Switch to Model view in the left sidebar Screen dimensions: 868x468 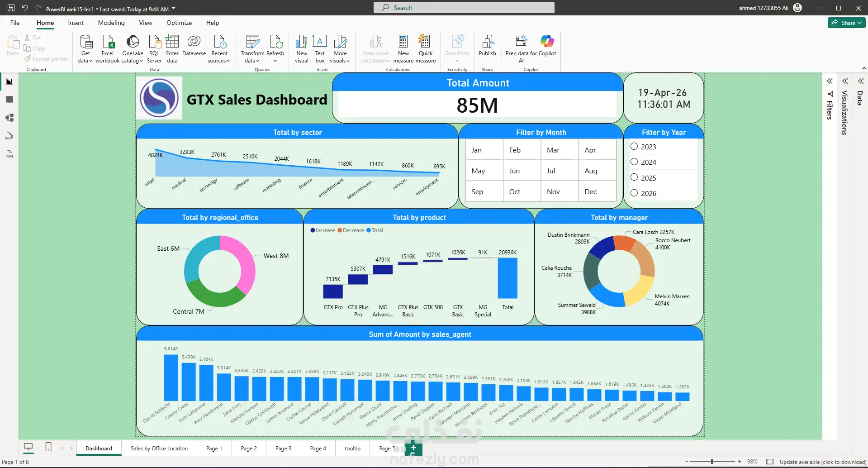tap(9, 118)
